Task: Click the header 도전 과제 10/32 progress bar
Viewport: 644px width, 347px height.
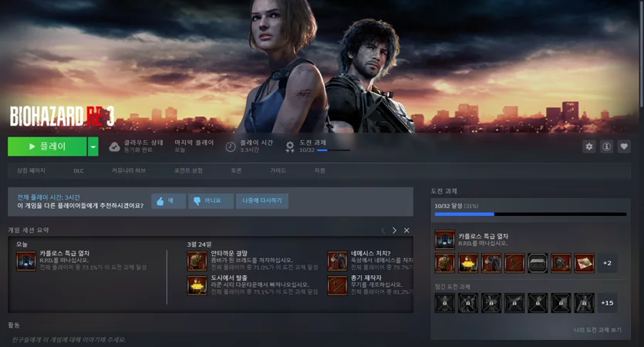Action: (333, 150)
